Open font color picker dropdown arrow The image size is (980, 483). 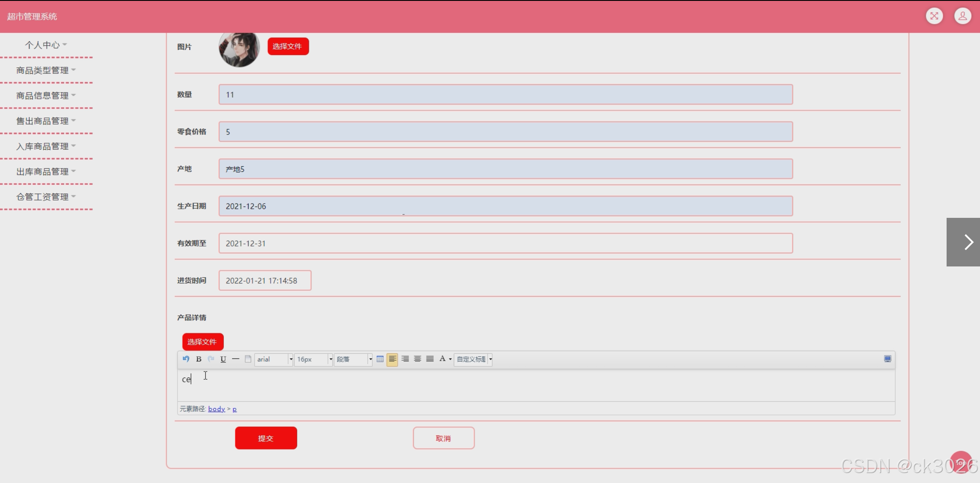point(450,359)
